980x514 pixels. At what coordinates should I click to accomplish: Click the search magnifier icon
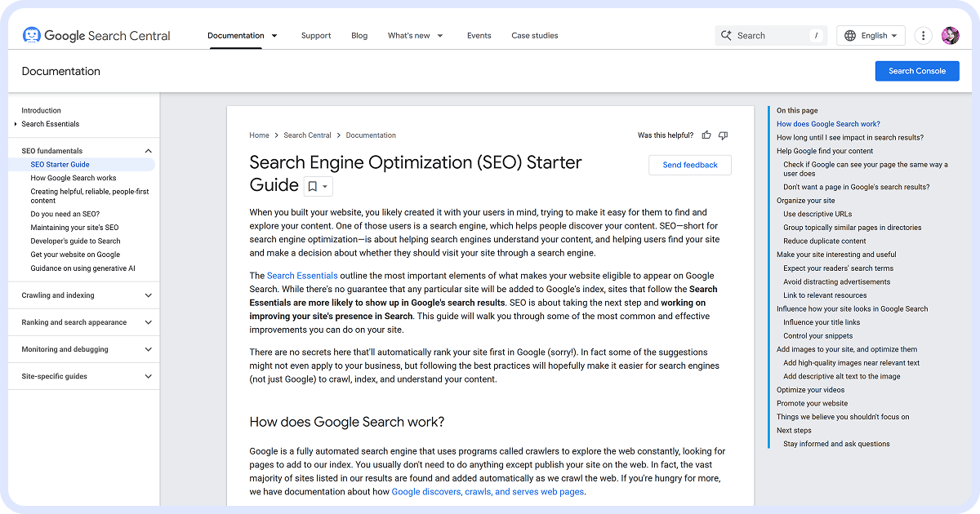point(727,35)
